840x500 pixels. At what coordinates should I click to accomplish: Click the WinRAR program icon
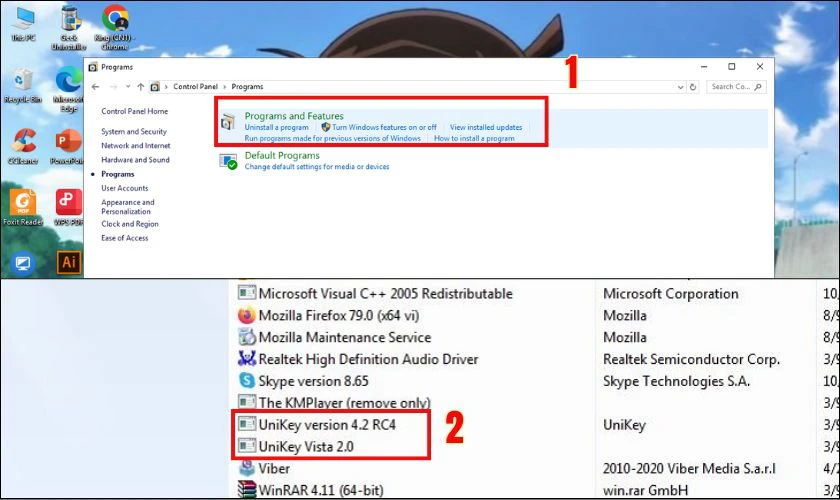(x=246, y=489)
